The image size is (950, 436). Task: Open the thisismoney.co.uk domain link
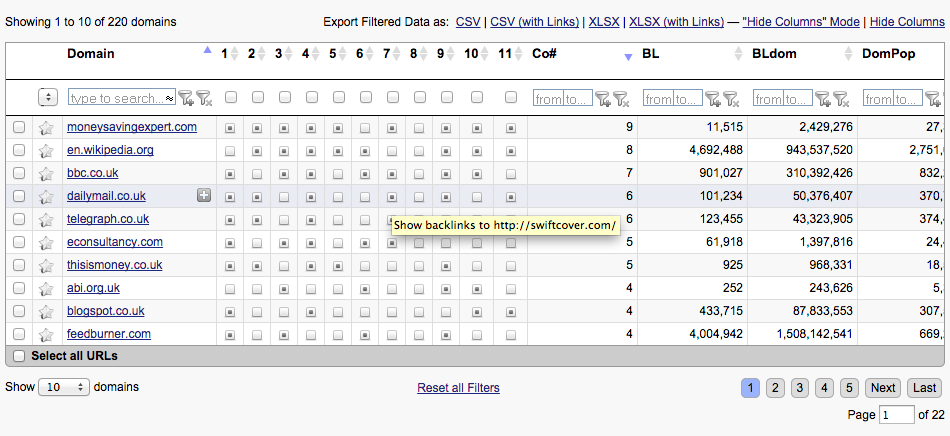tap(115, 265)
